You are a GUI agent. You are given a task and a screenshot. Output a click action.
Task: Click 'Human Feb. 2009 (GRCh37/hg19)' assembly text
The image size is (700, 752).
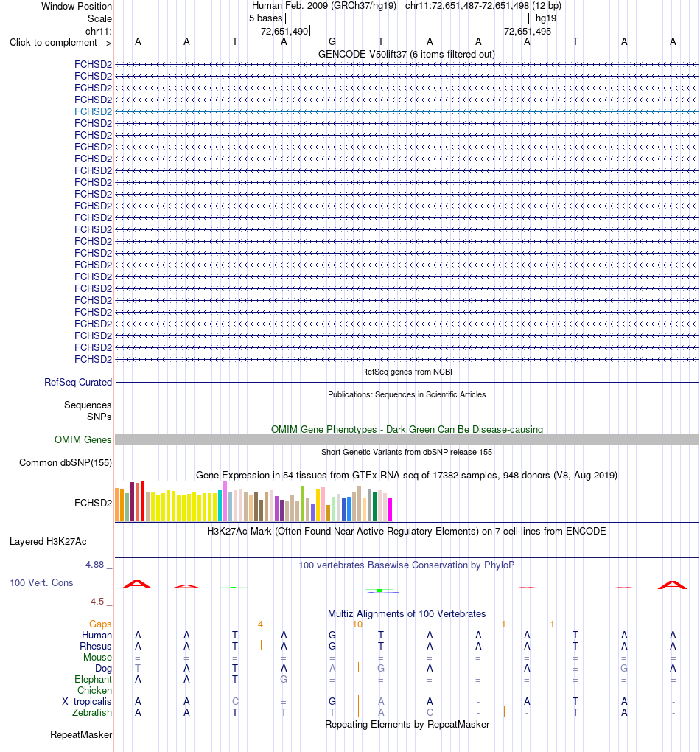(324, 6)
